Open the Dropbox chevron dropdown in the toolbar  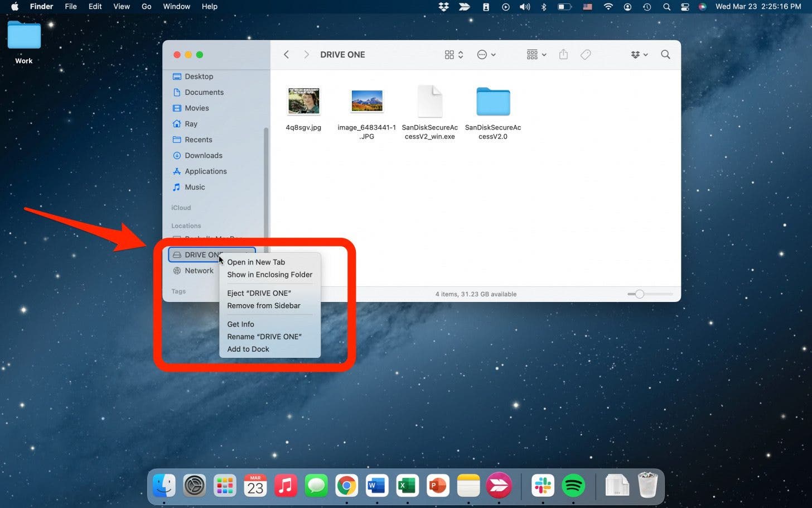[x=645, y=54]
